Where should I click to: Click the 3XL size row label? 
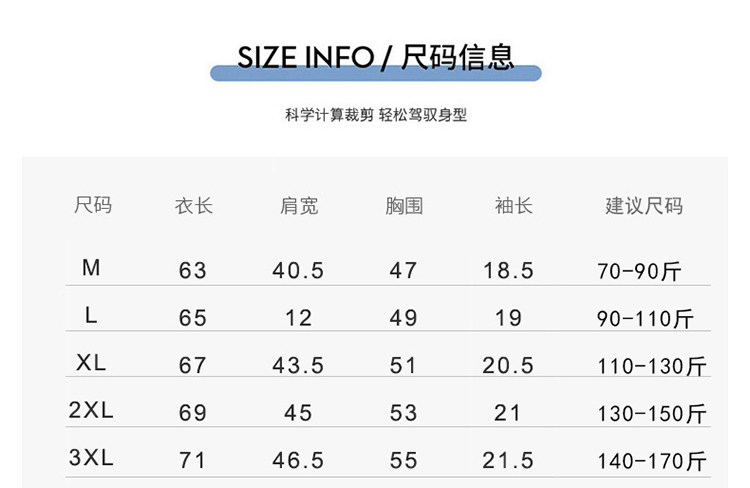point(91,458)
